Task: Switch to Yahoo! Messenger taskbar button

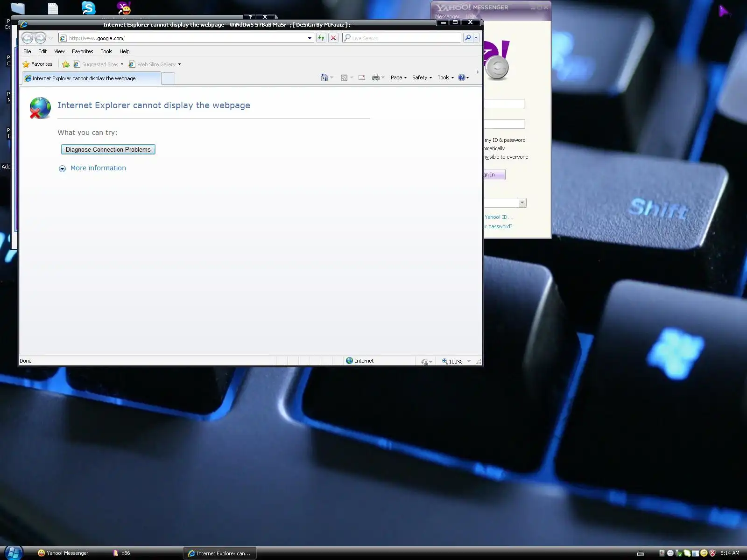Action: tap(63, 553)
